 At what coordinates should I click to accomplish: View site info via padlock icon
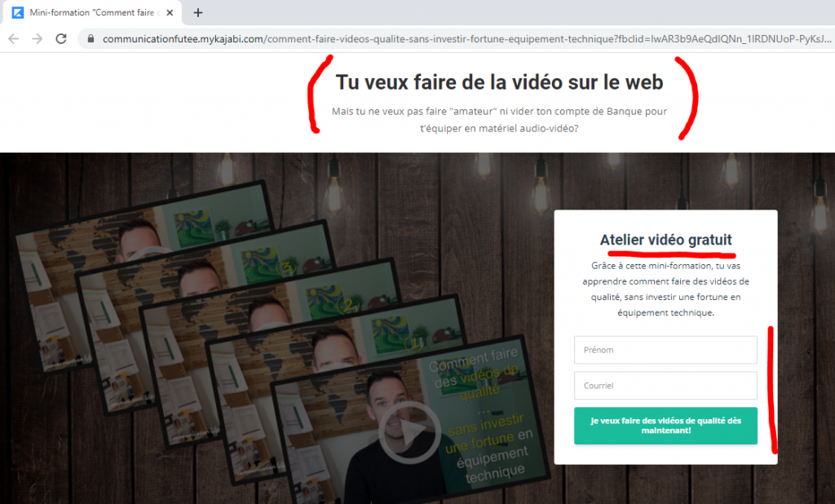pyautogui.click(x=90, y=38)
